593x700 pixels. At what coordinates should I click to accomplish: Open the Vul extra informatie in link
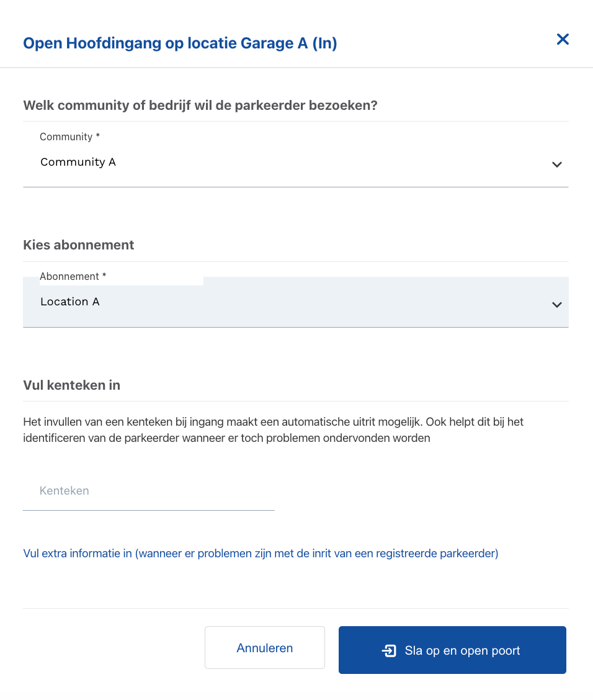(261, 553)
